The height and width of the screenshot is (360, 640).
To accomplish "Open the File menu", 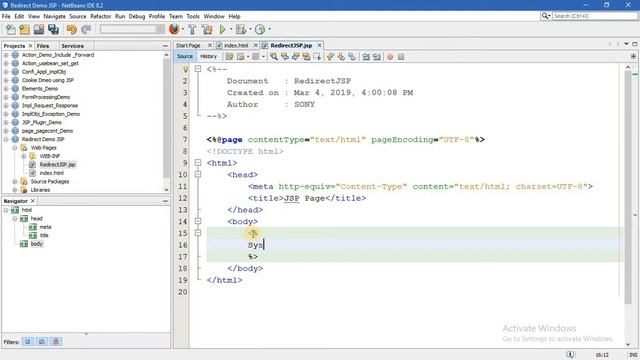I will point(6,16).
